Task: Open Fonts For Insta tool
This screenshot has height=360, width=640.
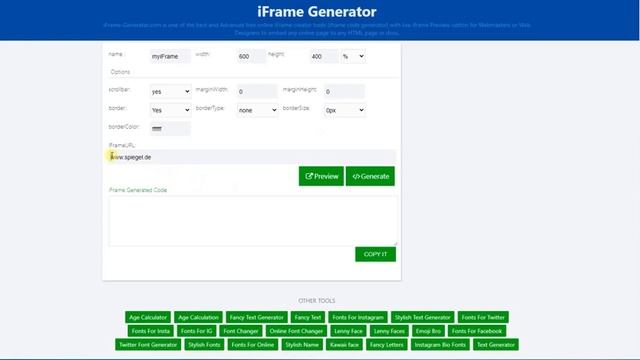Action: click(151, 331)
